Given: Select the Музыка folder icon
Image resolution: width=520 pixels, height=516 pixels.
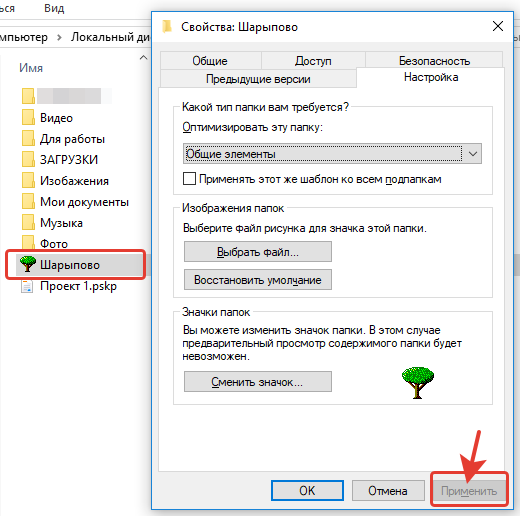Looking at the screenshot, I should tap(28, 222).
